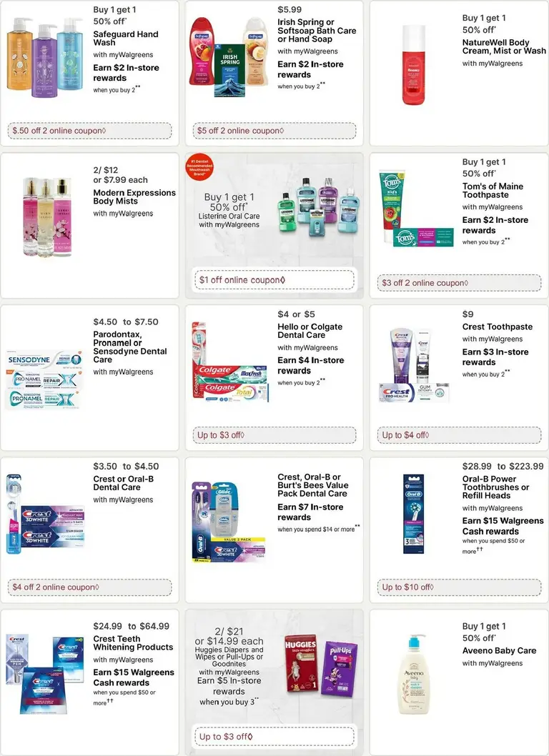Select the Colgate Up to $3 off coupon
549x756 pixels.
pyautogui.click(x=274, y=435)
